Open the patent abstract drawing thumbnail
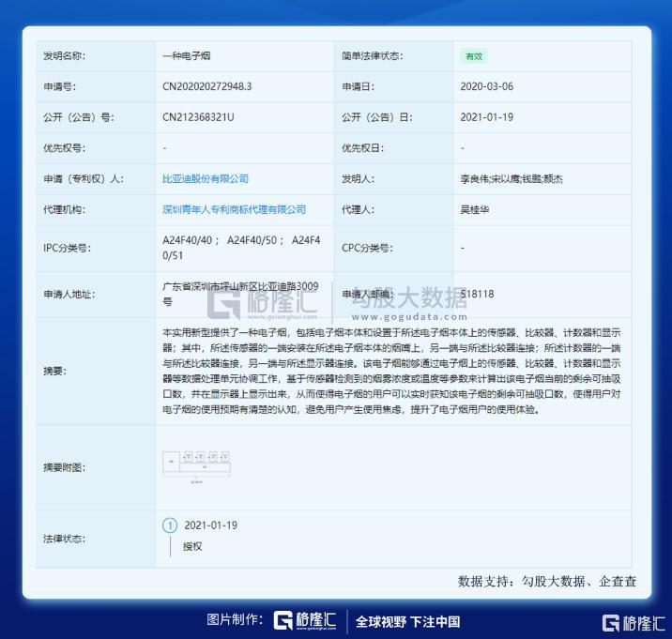This screenshot has width=672, height=639. click(197, 467)
